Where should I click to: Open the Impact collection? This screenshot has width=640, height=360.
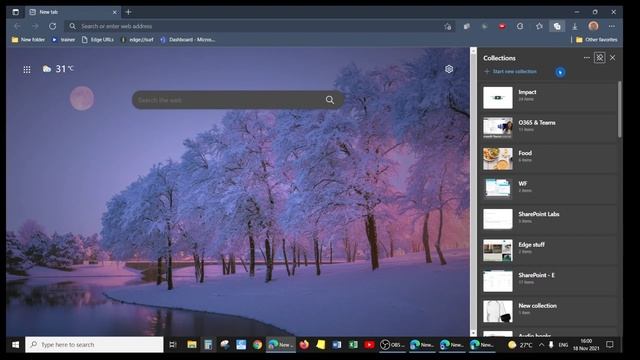pyautogui.click(x=549, y=98)
